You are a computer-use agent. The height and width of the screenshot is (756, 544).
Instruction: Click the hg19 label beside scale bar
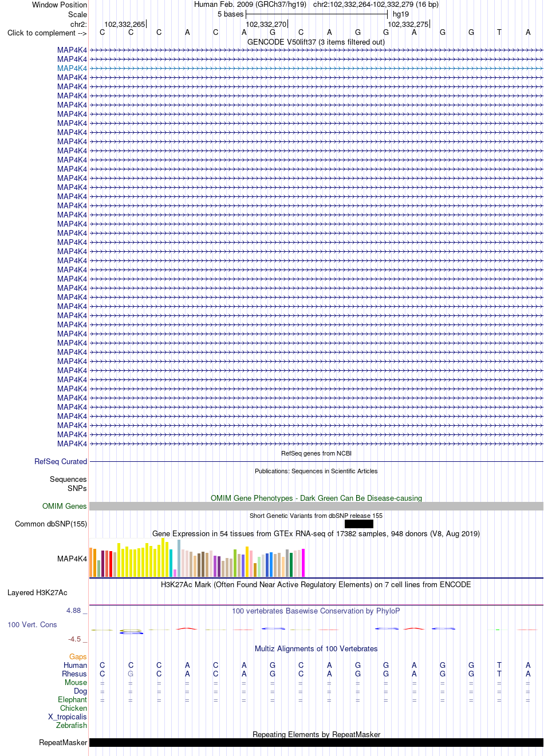pos(401,14)
